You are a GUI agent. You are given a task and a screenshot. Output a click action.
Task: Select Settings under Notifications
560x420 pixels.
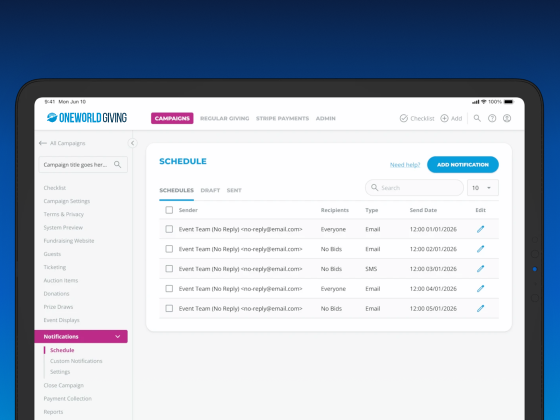point(60,372)
